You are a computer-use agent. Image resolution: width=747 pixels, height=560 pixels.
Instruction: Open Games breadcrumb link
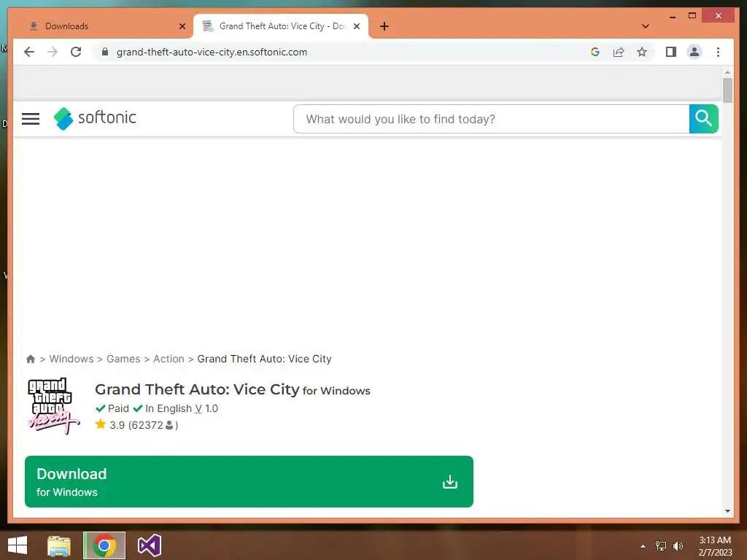(x=123, y=359)
